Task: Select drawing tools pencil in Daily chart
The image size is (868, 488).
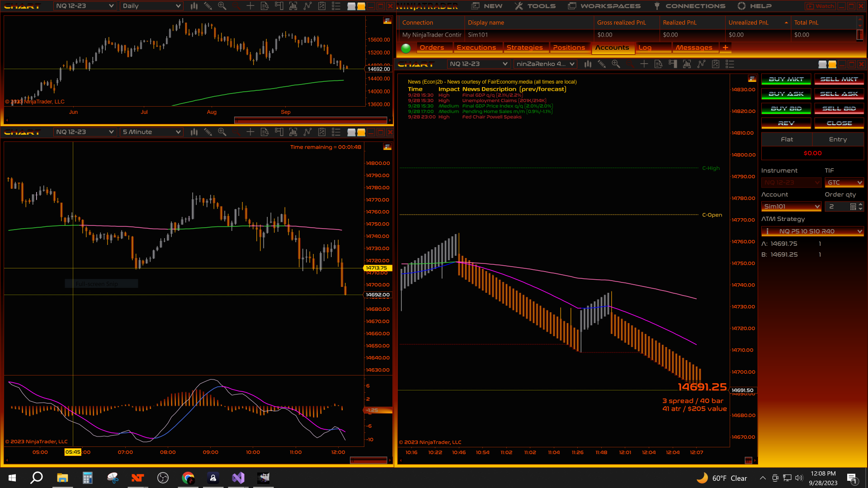Action: pyautogui.click(x=208, y=6)
